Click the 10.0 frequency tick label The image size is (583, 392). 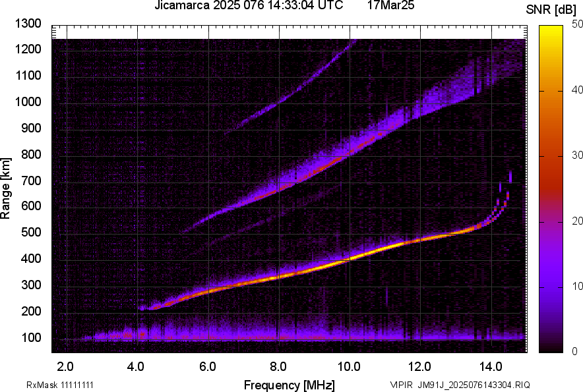pyautogui.click(x=348, y=367)
